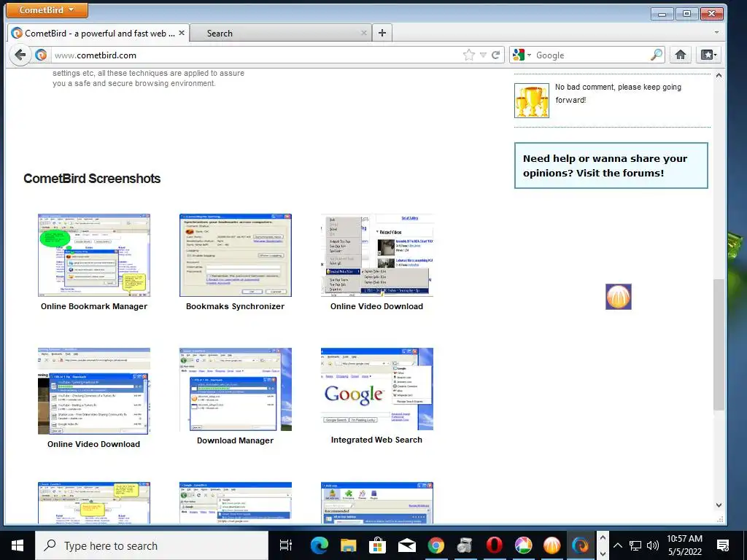747x560 pixels.
Task: Launch Google Chrome from the taskbar
Action: click(436, 545)
